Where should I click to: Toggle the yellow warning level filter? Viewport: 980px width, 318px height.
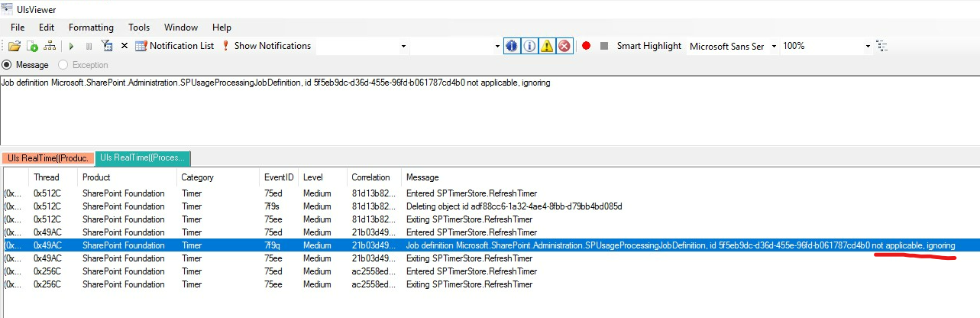547,46
